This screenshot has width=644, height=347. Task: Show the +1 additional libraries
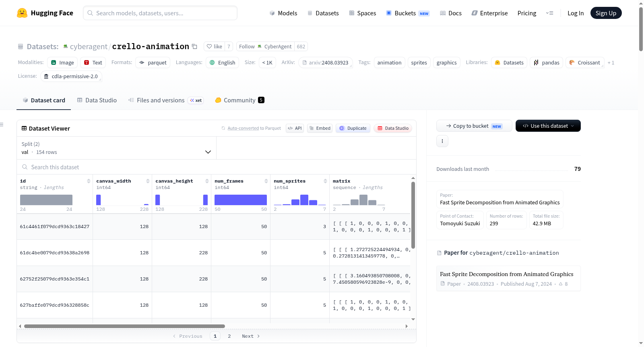click(611, 62)
